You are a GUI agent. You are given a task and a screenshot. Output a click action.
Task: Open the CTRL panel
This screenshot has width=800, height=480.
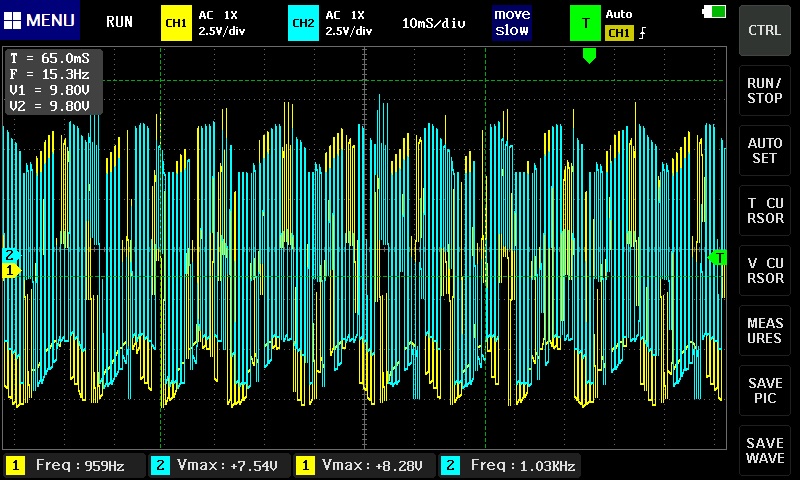click(x=765, y=30)
